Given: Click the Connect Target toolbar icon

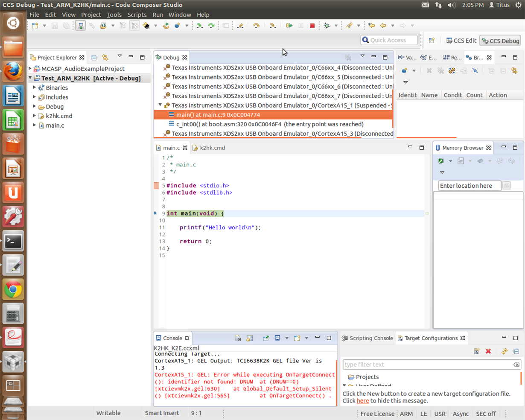Looking at the screenshot, I should click(x=81, y=26).
